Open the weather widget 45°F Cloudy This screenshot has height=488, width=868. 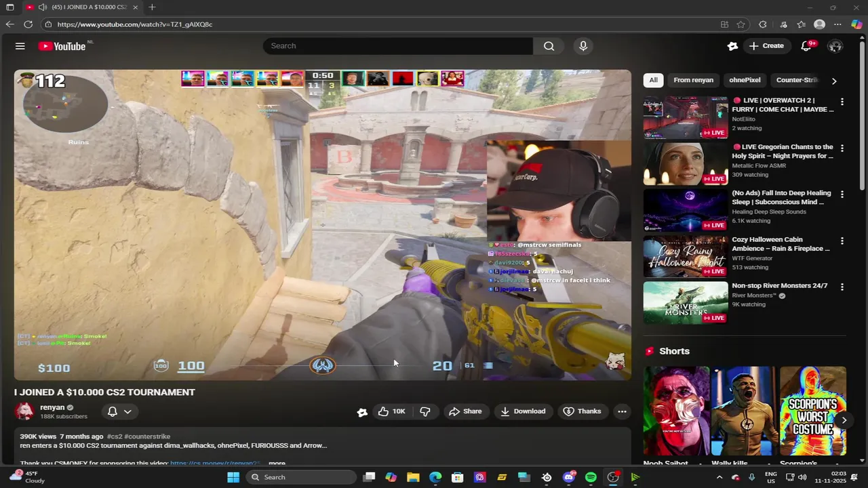[26, 477]
